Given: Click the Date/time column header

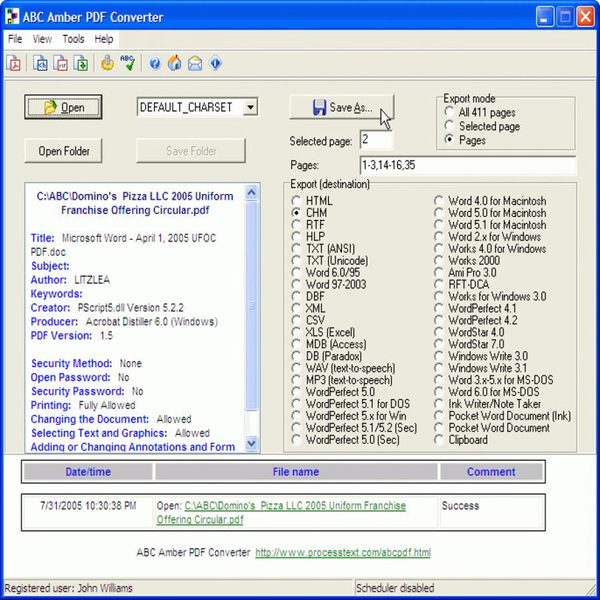Looking at the screenshot, I should (88, 472).
